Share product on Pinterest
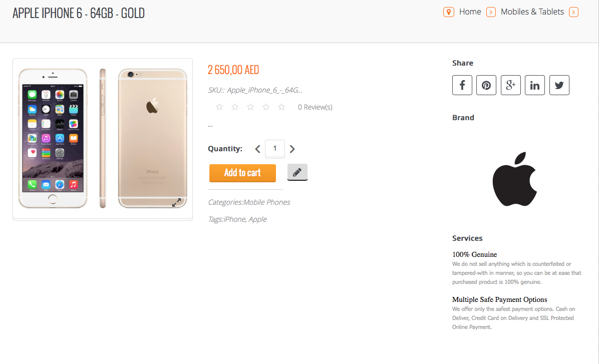Viewport: 599px width, 364px height. (486, 85)
